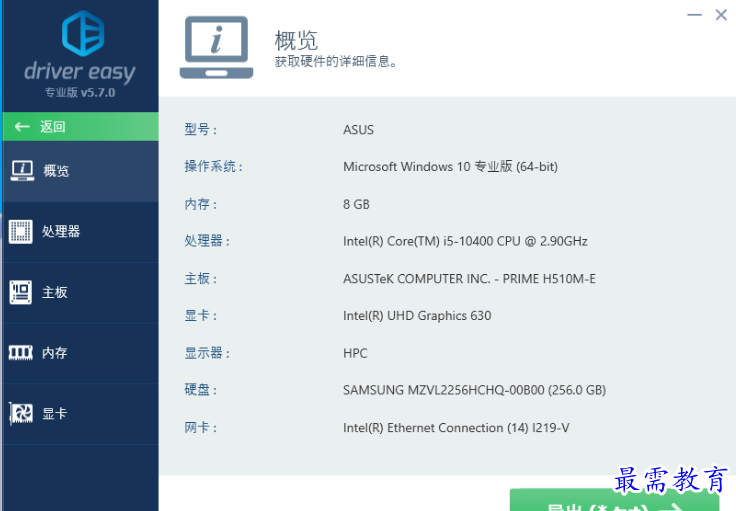Image resolution: width=736 pixels, height=511 pixels.
Task: Click the large overview laptop info icon
Action: [x=216, y=47]
